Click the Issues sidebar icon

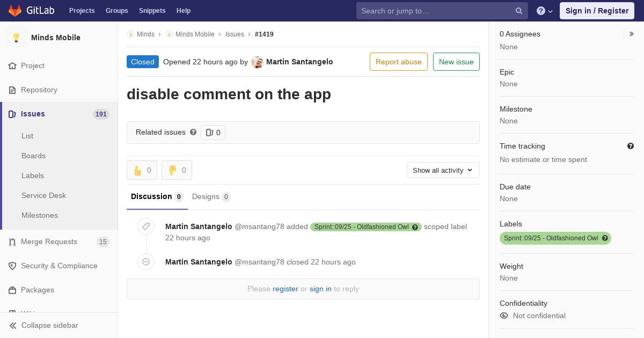click(x=12, y=114)
